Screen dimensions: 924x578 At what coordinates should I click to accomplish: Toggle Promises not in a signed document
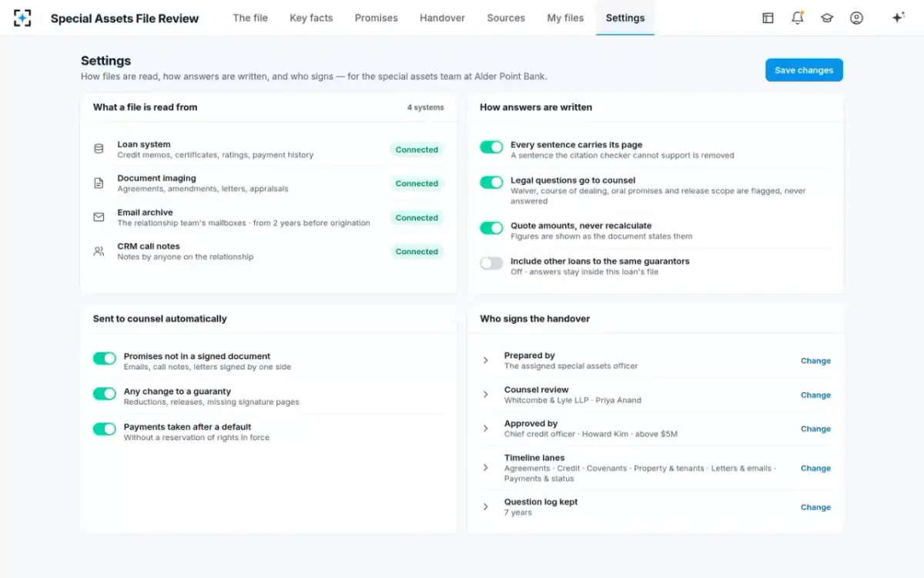click(x=105, y=358)
